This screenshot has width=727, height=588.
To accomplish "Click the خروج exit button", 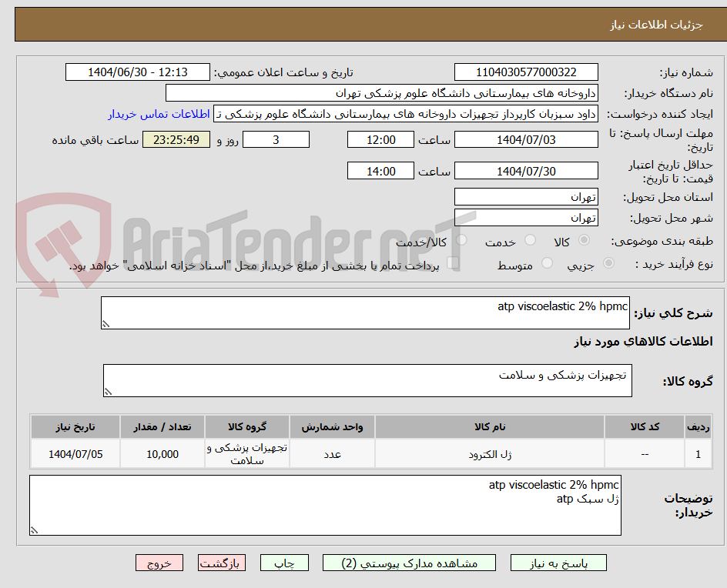I will click(159, 563).
